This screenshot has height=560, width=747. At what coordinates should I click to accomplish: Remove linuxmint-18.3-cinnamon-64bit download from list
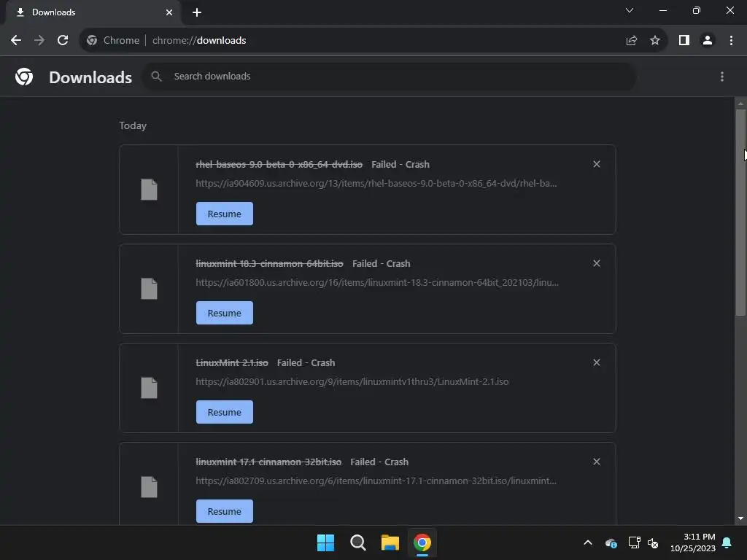[597, 263]
